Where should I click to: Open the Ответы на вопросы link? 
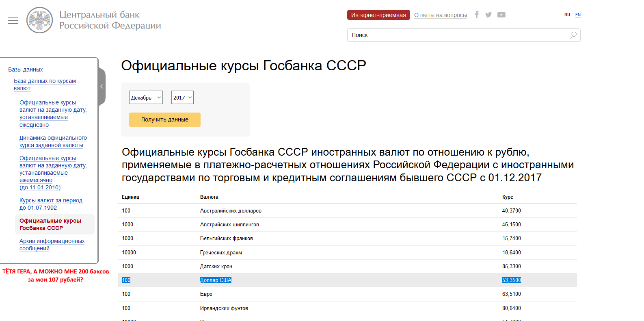[x=441, y=15]
